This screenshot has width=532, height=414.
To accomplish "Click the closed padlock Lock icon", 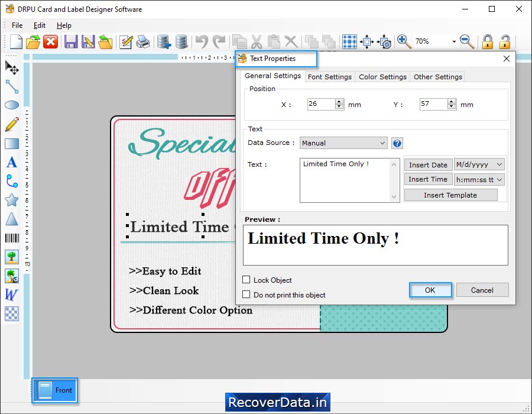I will click(488, 42).
